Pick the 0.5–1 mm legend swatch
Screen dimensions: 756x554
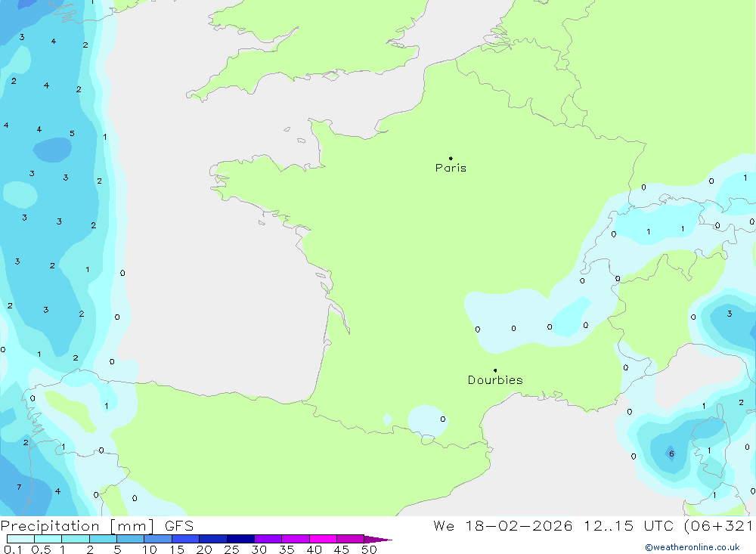[48, 539]
